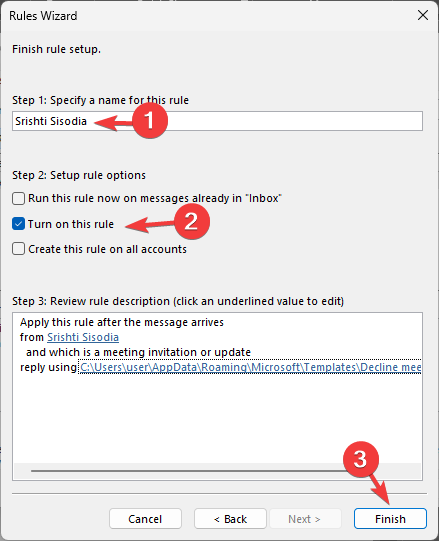
Task: Click the Finish button
Action: (x=390, y=519)
